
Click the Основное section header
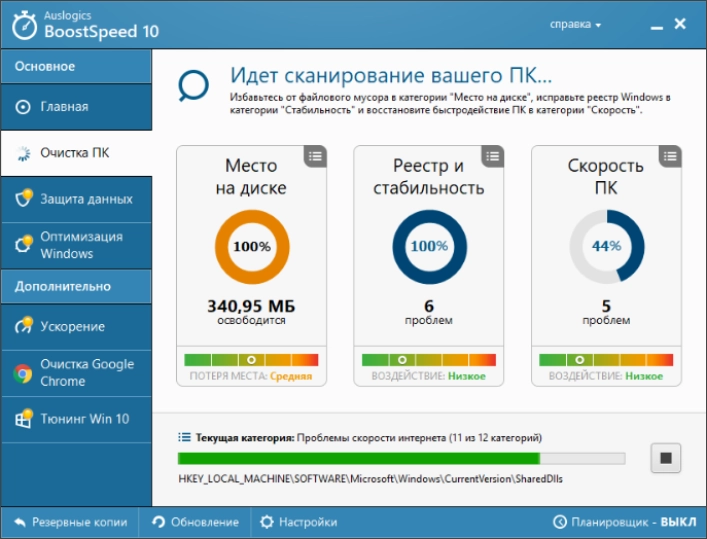(x=76, y=66)
